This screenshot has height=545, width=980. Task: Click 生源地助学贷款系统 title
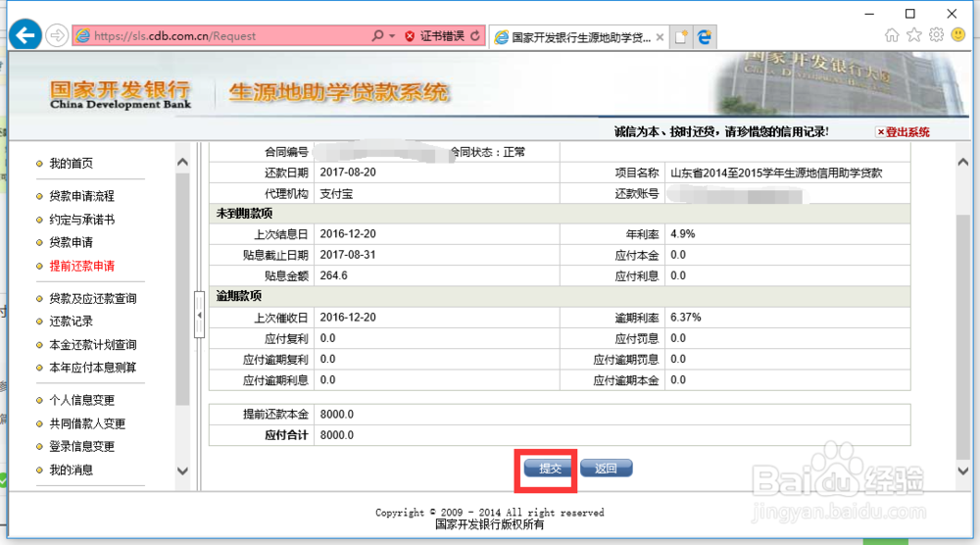click(x=338, y=92)
